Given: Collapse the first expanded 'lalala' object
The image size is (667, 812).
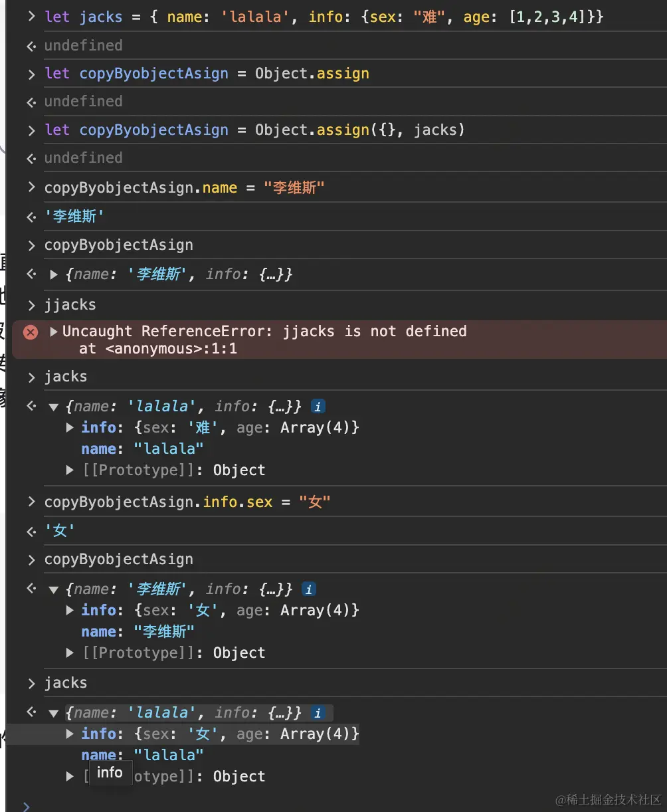Looking at the screenshot, I should pos(54,407).
